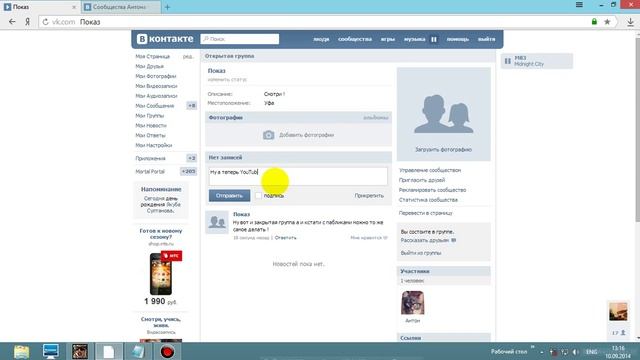Screen dimensions: 640x360
Task: Open музыка in header menu
Action: 414,39
